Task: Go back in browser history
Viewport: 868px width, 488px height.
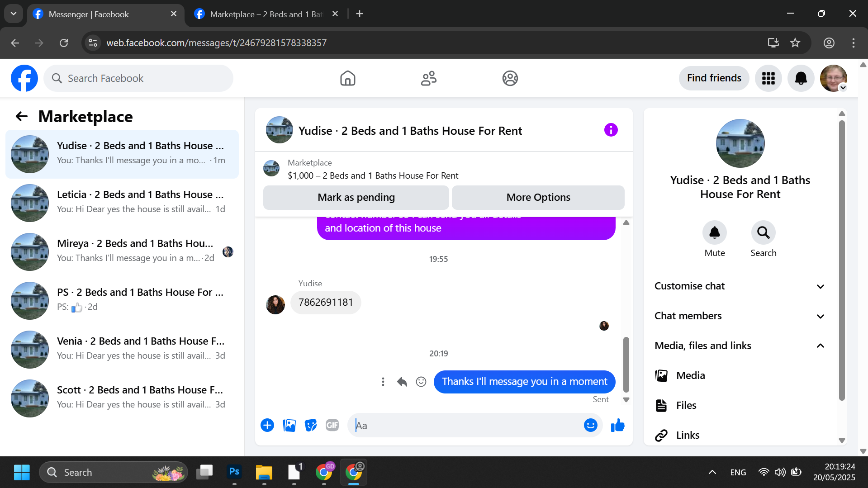Action: 15,43
